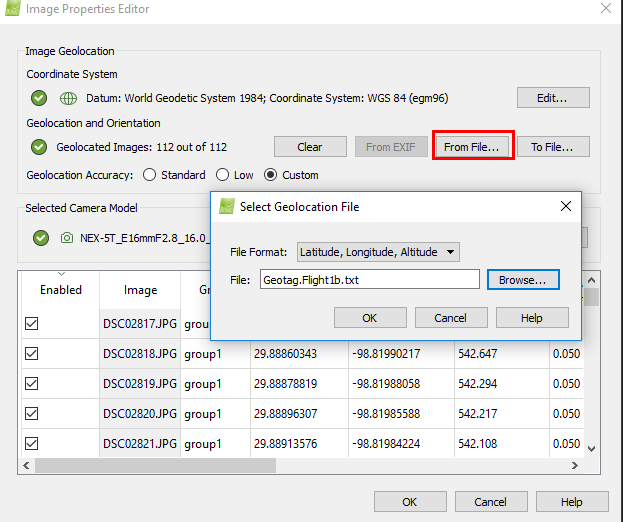The height and width of the screenshot is (522, 623).
Task: Uncheck the Enabled box for DSC02818.JPG
Action: (x=31, y=354)
